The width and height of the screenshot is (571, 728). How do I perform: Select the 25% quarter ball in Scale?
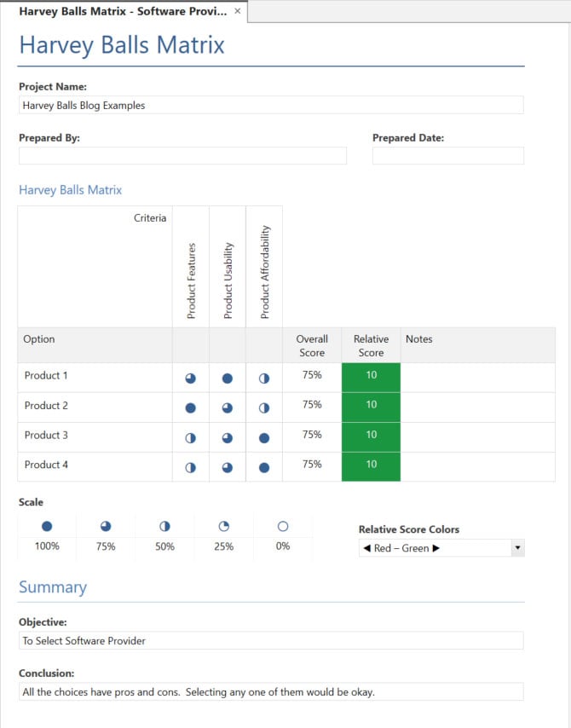[x=224, y=527]
